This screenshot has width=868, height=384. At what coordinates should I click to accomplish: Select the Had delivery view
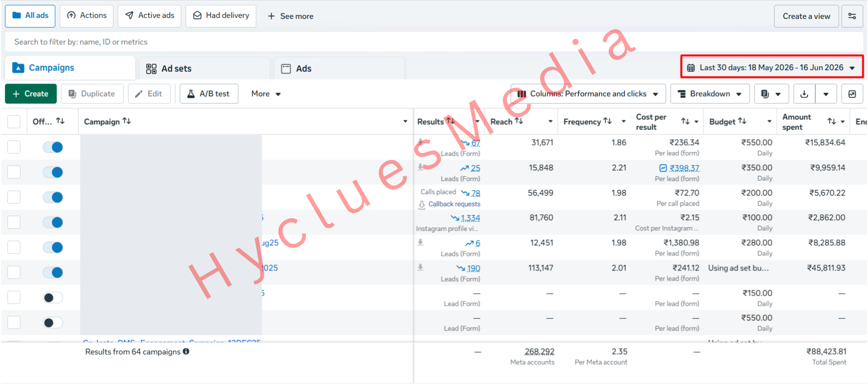pyautogui.click(x=221, y=16)
